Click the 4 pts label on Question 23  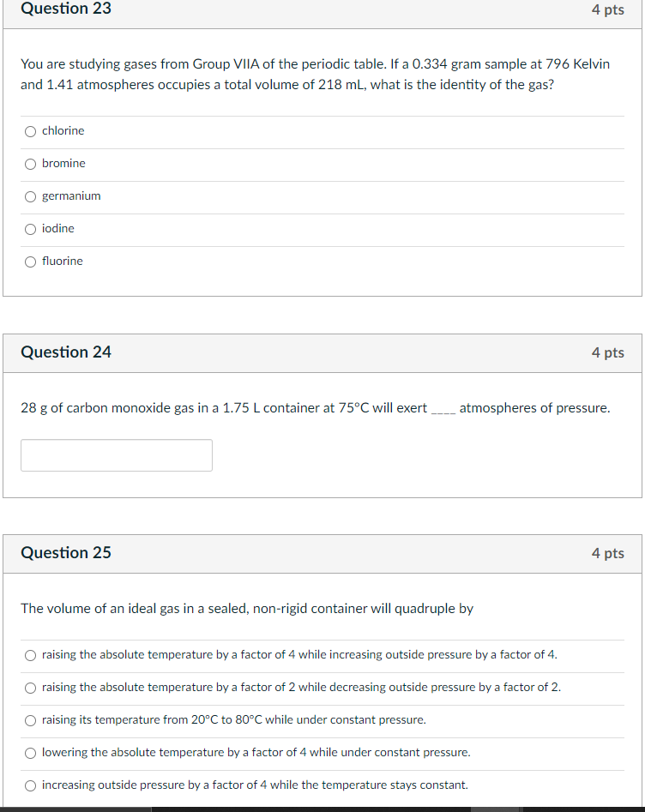tap(608, 9)
